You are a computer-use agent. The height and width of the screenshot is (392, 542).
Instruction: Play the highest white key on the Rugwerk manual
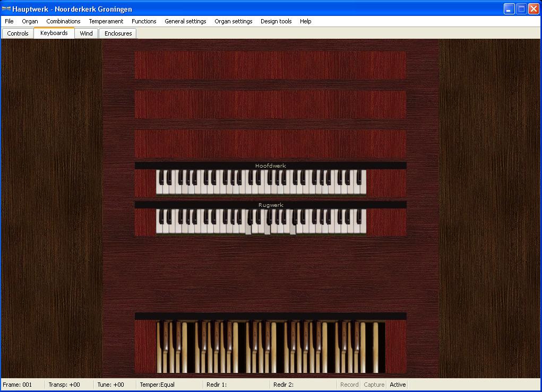(363, 228)
